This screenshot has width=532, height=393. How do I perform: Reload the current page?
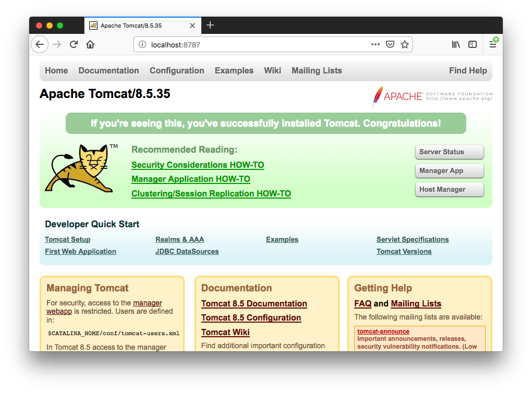74,44
